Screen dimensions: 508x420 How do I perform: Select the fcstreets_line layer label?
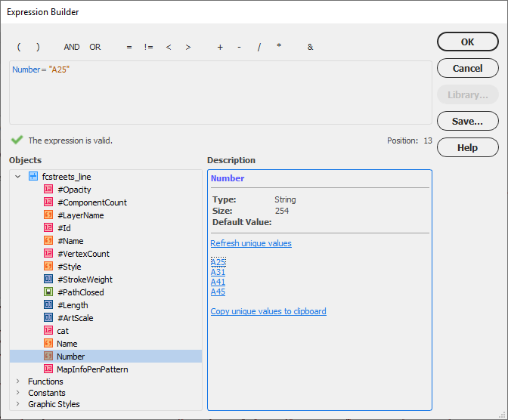tap(67, 177)
